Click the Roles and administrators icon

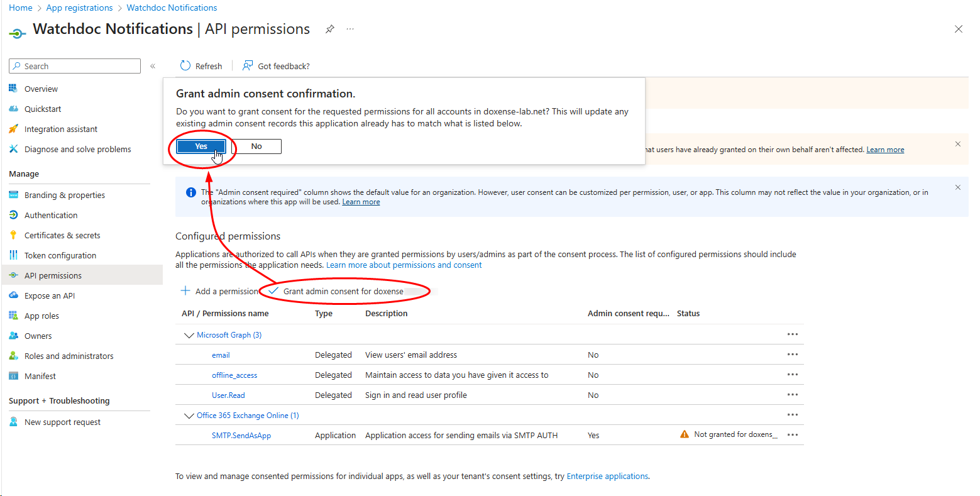pyautogui.click(x=13, y=356)
